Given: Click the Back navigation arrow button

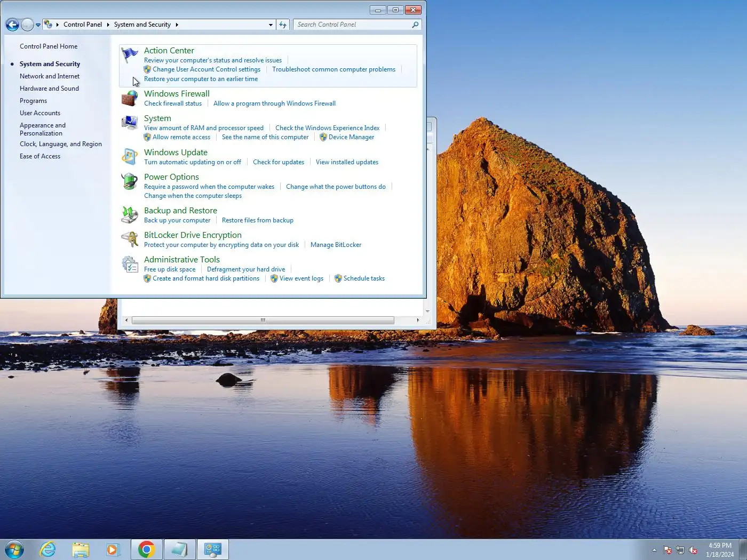Looking at the screenshot, I should [x=12, y=25].
